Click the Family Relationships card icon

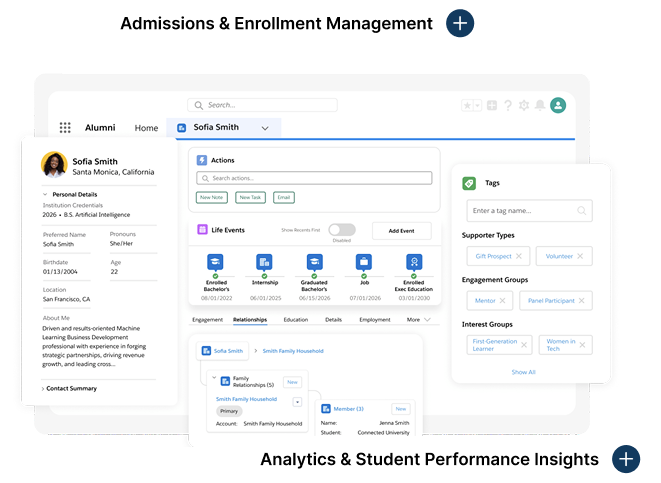(226, 381)
